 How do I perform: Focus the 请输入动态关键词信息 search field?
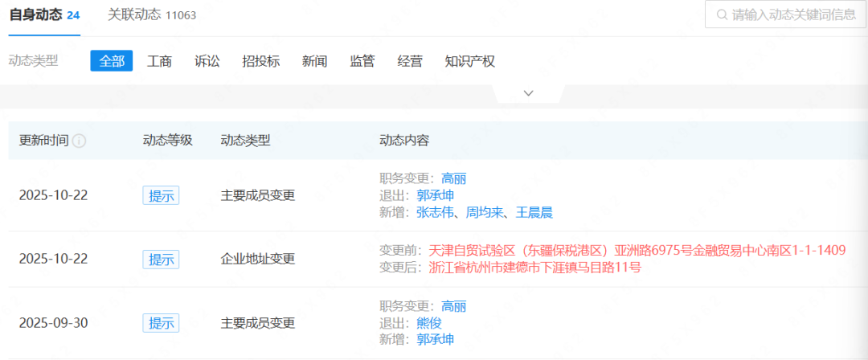pyautogui.click(x=786, y=14)
